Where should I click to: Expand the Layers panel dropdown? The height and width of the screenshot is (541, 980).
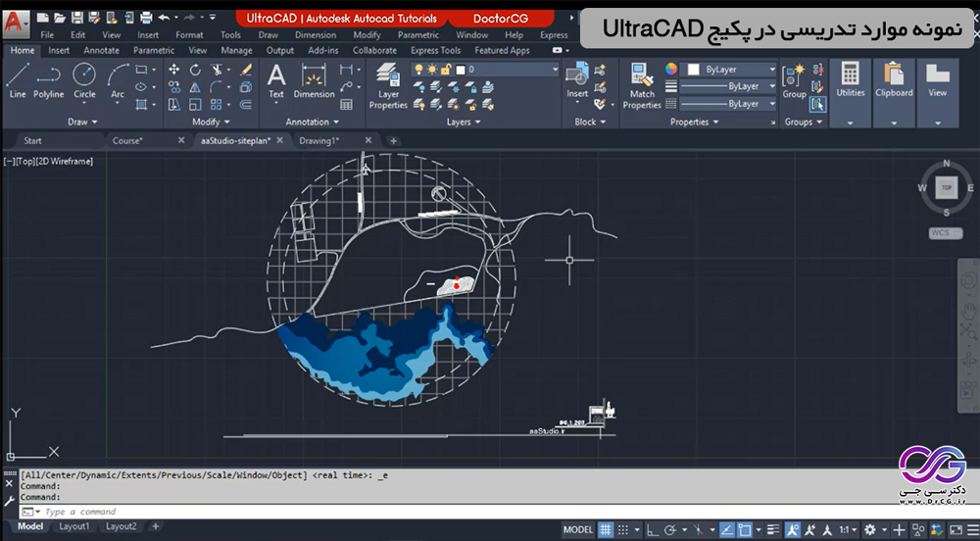click(464, 122)
